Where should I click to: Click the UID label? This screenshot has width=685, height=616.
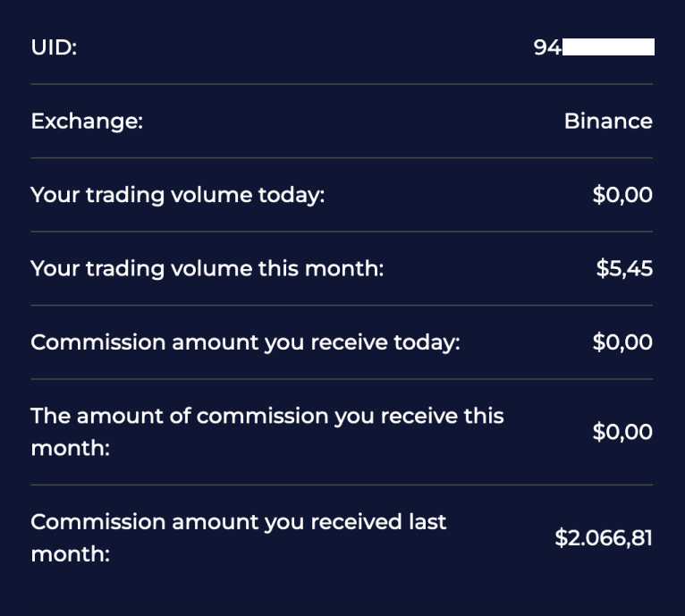(x=54, y=47)
